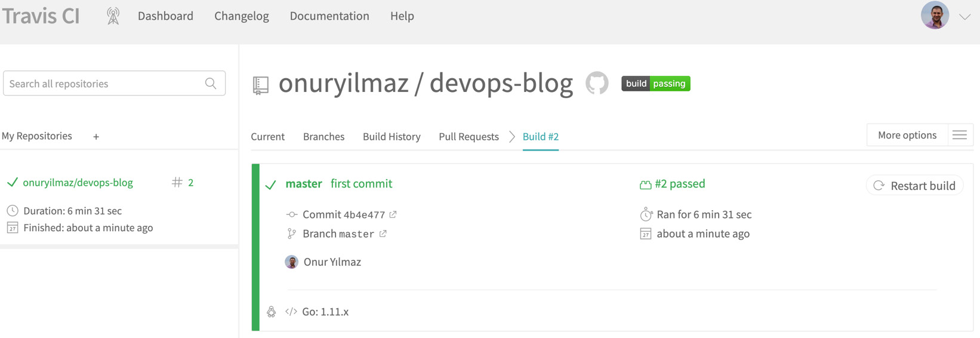The width and height of the screenshot is (980, 338).
Task: Click the breadcrumb chevron before Build #2
Action: [x=512, y=137]
